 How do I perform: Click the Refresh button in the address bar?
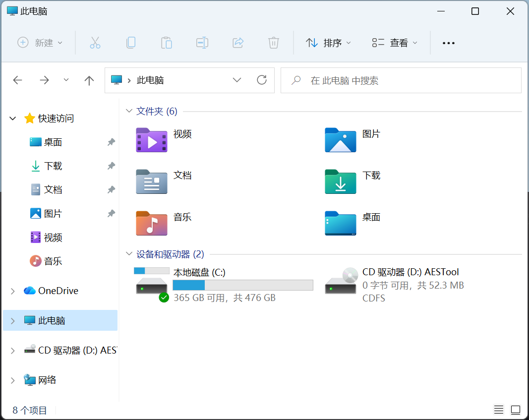[x=261, y=80]
